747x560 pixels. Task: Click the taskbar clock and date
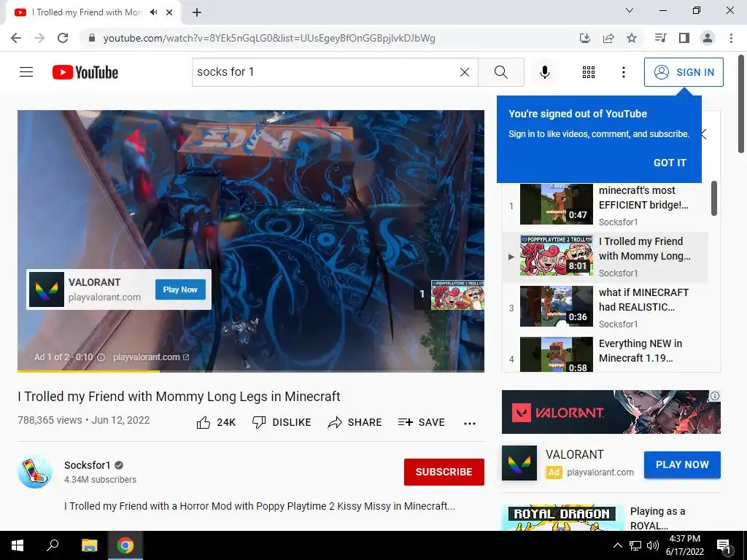(684, 545)
